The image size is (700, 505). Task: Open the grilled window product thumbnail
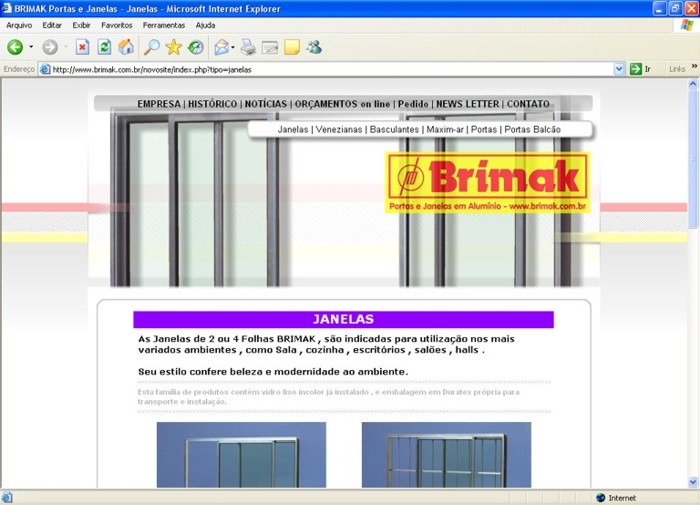[446, 455]
